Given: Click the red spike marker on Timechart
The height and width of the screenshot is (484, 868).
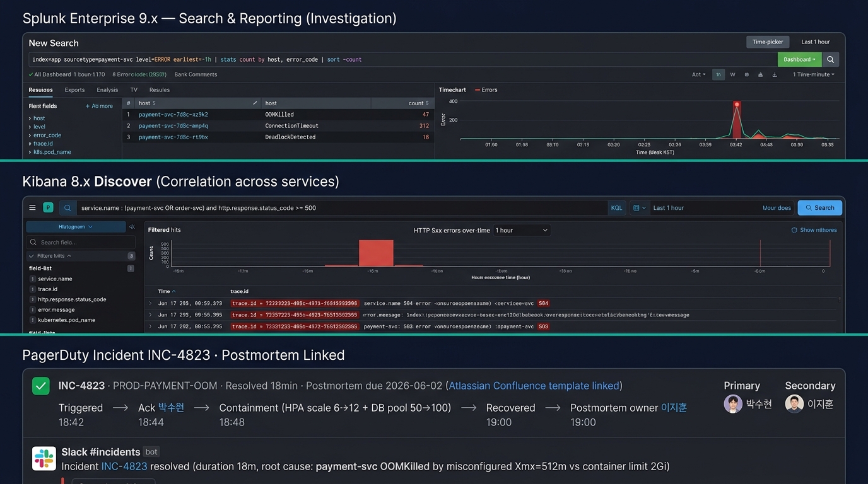Looking at the screenshot, I should (736, 104).
